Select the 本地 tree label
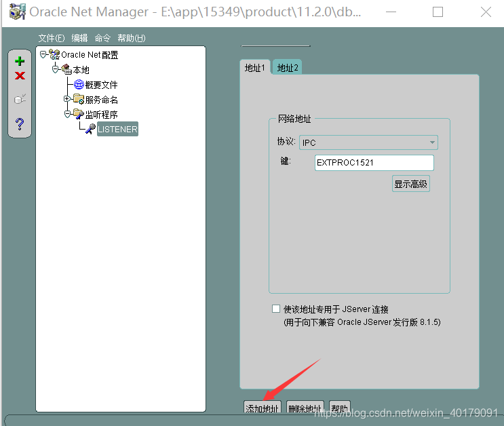Screen dimensions: 504x426 (81, 69)
